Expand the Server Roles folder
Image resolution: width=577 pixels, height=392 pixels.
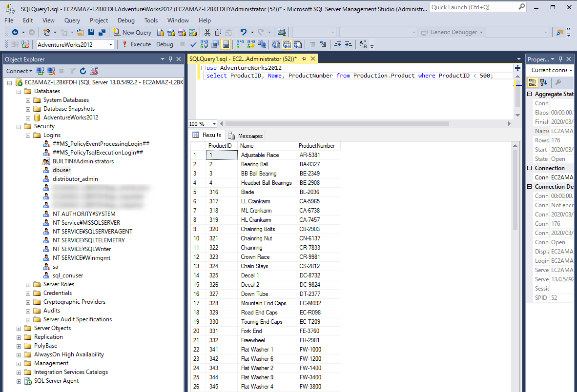28,285
